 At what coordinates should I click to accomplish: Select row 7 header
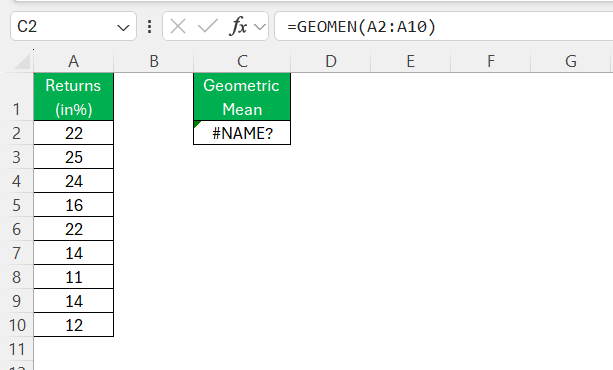(x=16, y=253)
